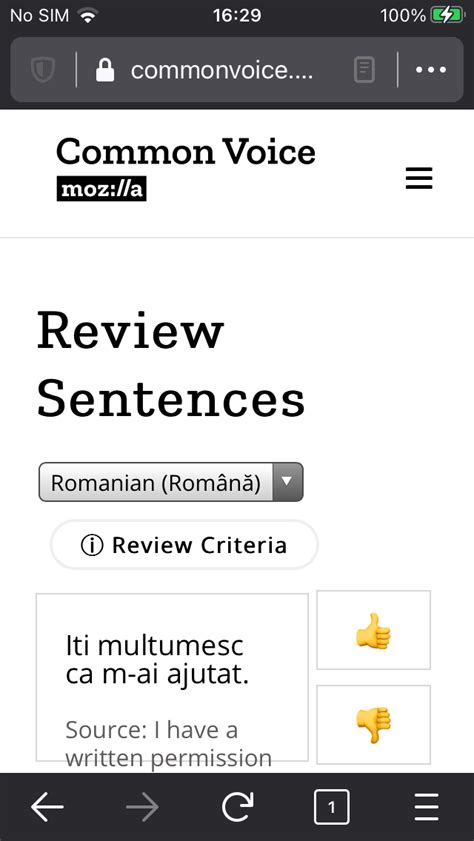Reject sentence with thumbs down

click(x=373, y=725)
